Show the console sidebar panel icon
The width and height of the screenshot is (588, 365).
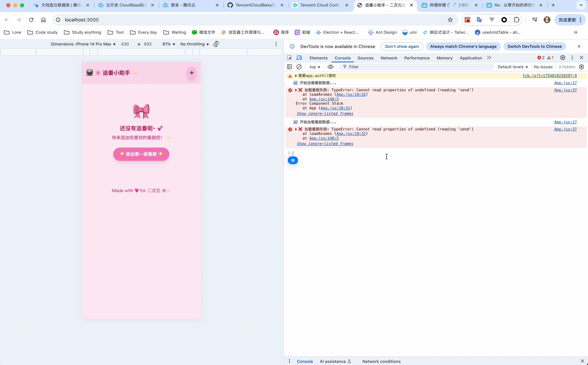pos(290,67)
